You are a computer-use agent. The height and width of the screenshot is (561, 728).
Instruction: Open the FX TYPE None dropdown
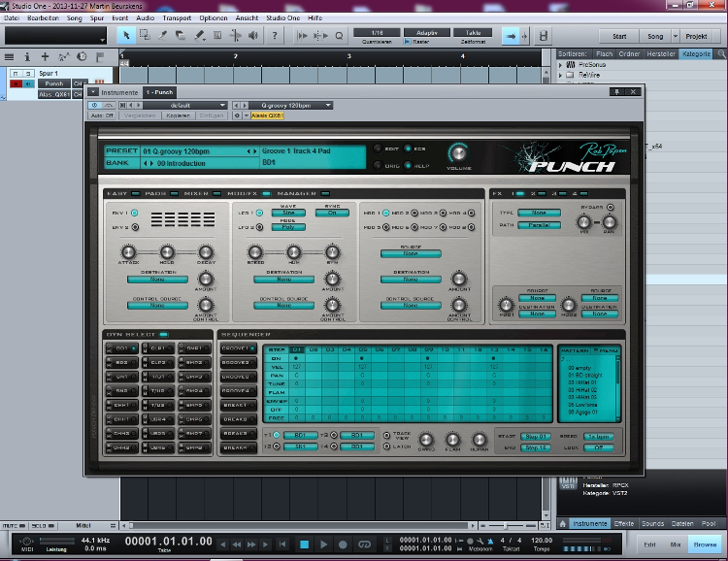[x=539, y=213]
